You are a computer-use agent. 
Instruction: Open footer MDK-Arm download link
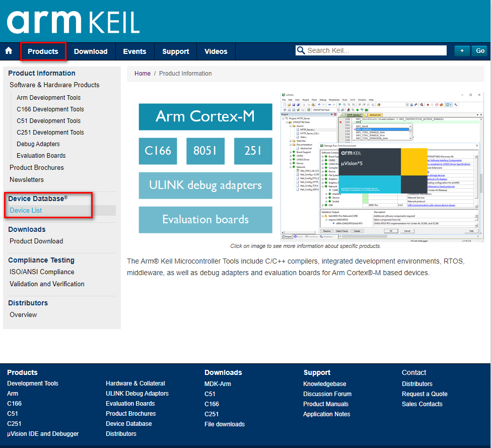click(218, 384)
